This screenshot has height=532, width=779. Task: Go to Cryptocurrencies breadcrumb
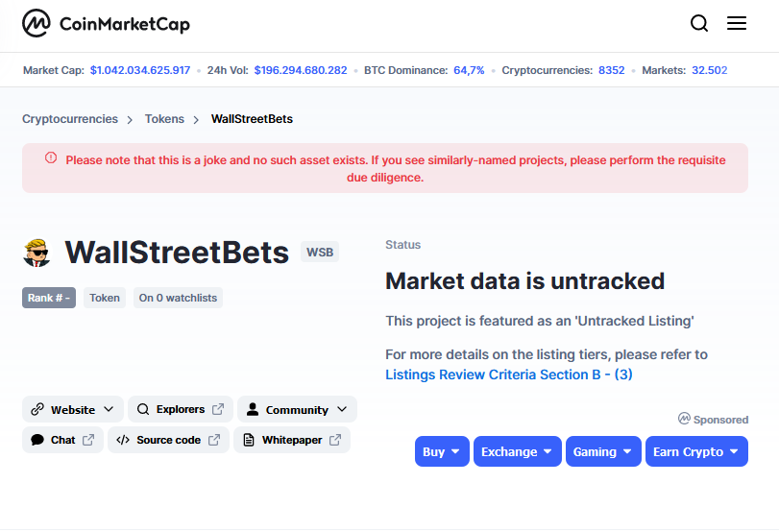click(x=70, y=119)
